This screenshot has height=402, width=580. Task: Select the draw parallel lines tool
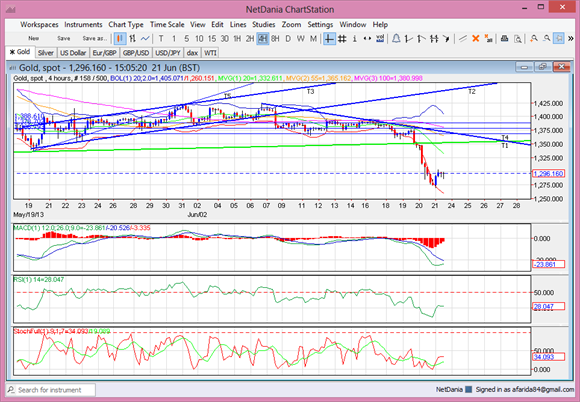click(x=463, y=38)
